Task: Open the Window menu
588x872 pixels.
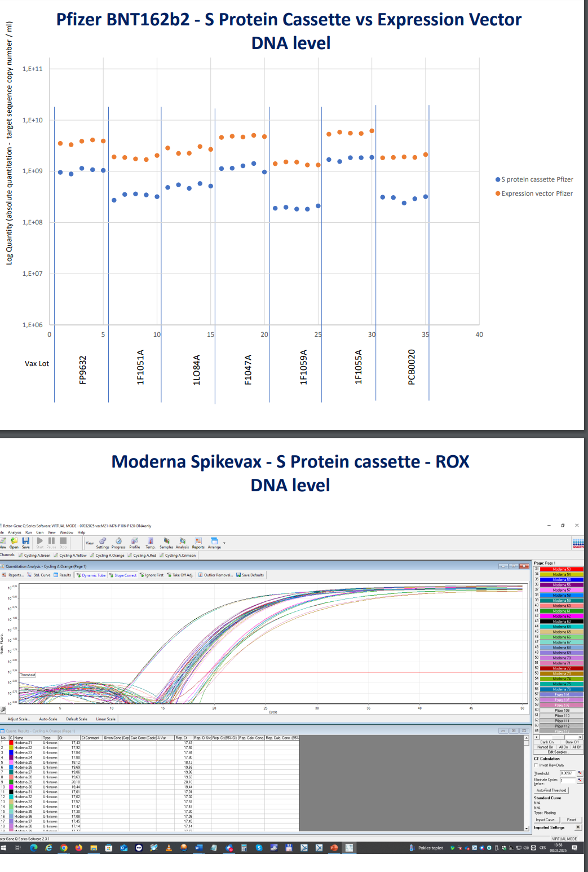Action: (67, 532)
